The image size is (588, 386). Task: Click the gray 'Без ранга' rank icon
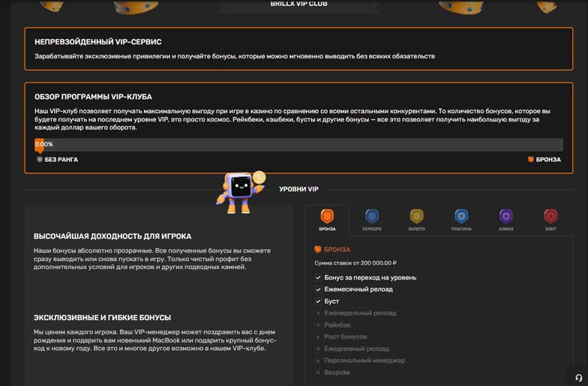click(40, 160)
